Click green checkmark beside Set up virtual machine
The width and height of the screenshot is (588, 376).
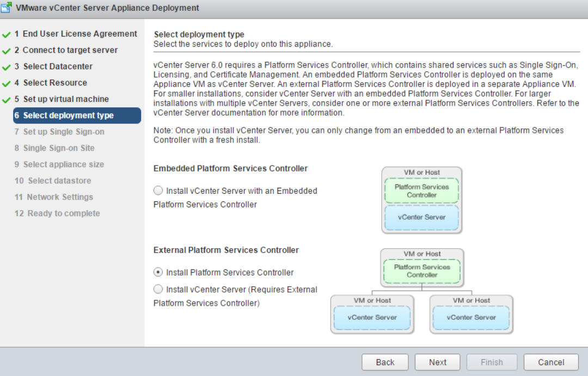(x=7, y=100)
